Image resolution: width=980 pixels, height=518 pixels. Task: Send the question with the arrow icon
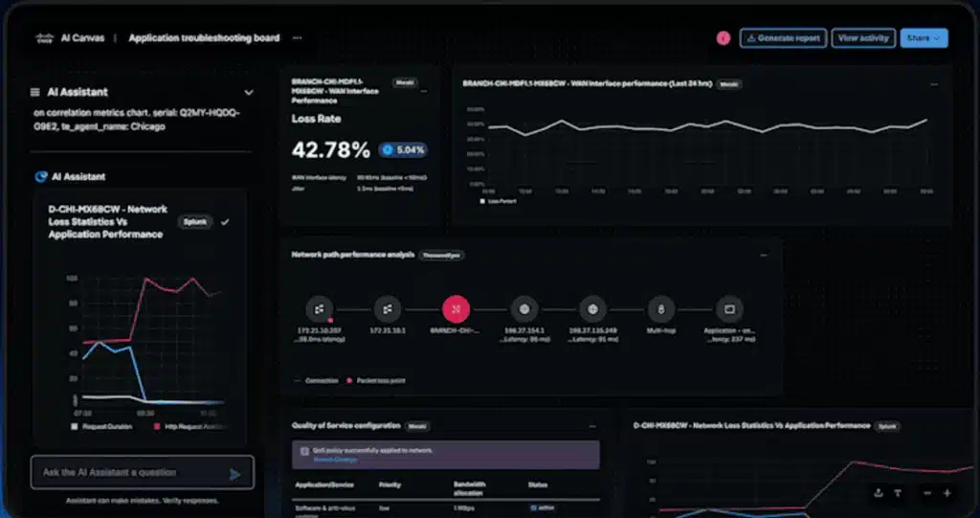(x=234, y=473)
